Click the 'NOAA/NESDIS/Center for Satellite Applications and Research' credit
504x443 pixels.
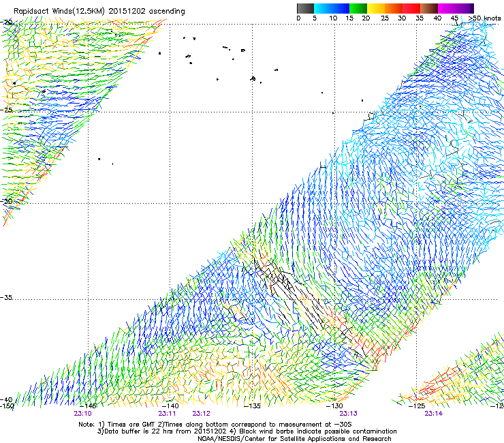click(294, 439)
